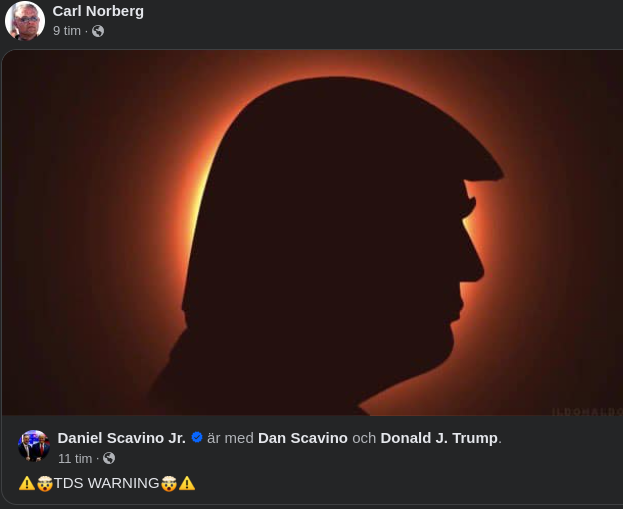Click Daniel Scavino Jr.'s profile avatar
This screenshot has height=509, width=623.
(34, 446)
